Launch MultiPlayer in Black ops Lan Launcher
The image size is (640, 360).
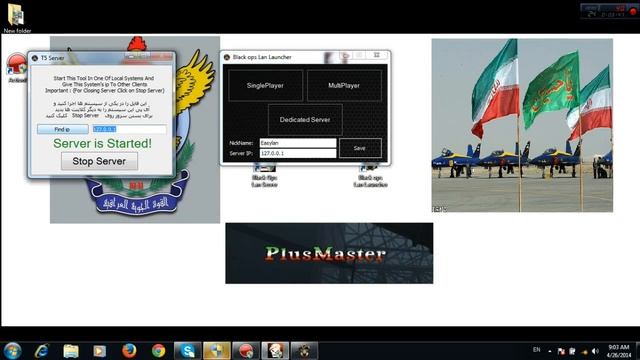coord(344,85)
